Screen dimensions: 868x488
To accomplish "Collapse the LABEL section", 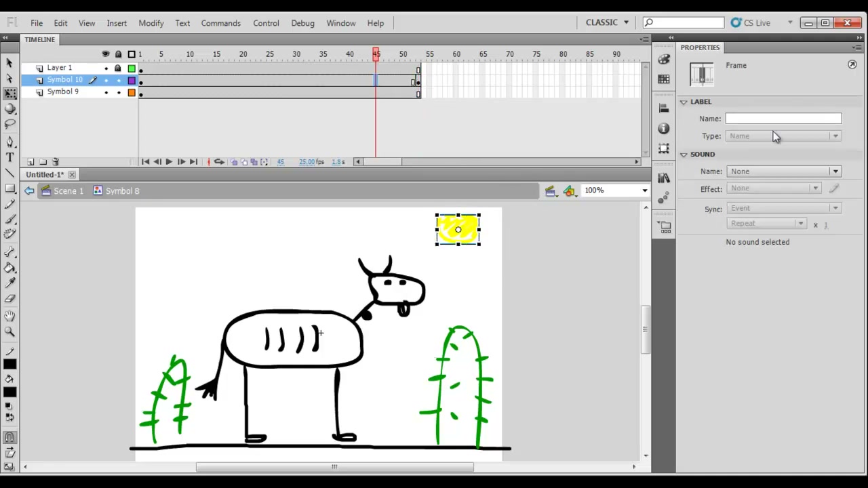I will pyautogui.click(x=684, y=102).
